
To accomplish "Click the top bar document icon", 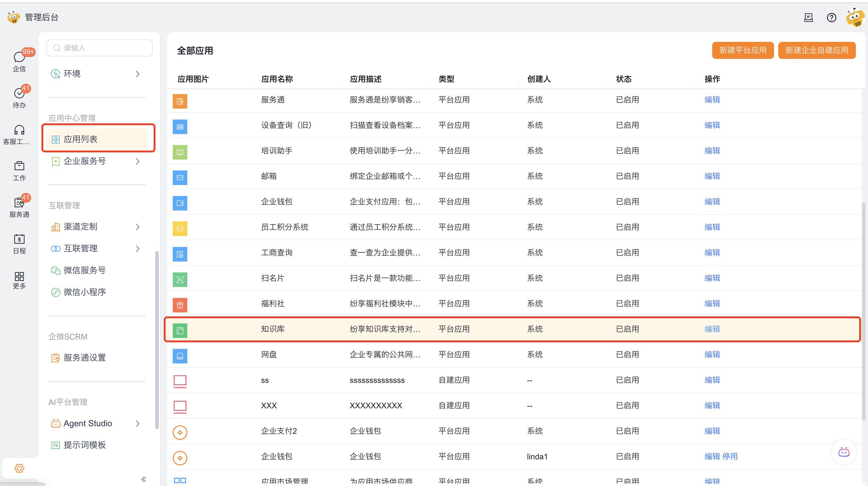I will pyautogui.click(x=809, y=18).
